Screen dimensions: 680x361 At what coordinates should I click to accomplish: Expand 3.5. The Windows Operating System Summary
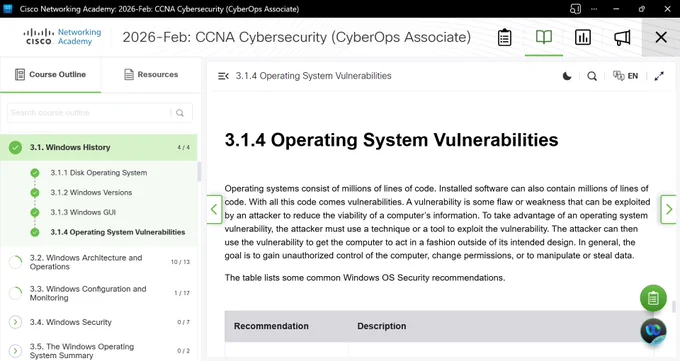click(x=98, y=351)
